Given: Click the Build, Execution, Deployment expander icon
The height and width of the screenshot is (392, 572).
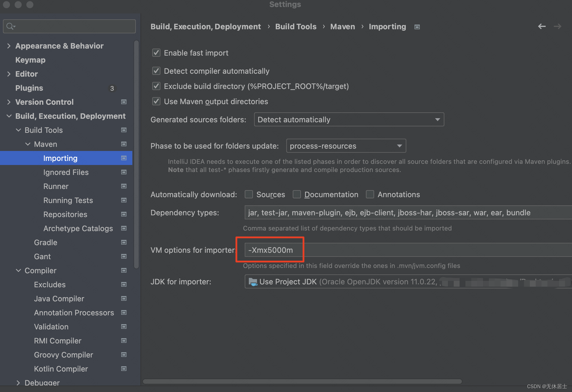Looking at the screenshot, I should [10, 116].
